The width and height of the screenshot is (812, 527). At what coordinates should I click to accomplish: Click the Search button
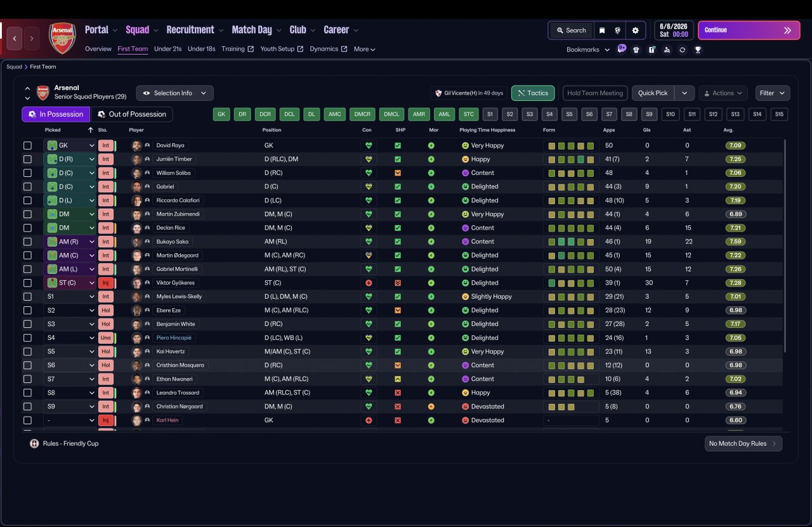[571, 30]
